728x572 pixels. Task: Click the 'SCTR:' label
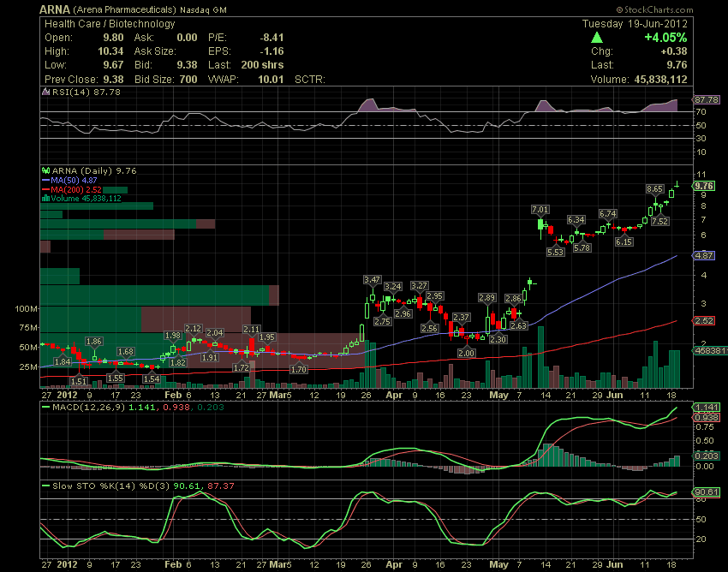click(x=310, y=80)
